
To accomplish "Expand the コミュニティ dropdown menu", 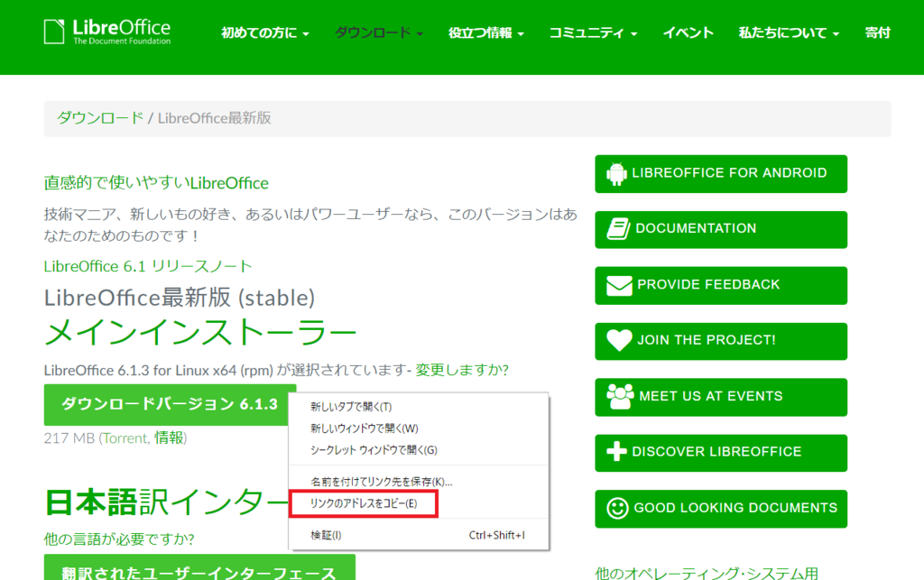I will (x=593, y=33).
